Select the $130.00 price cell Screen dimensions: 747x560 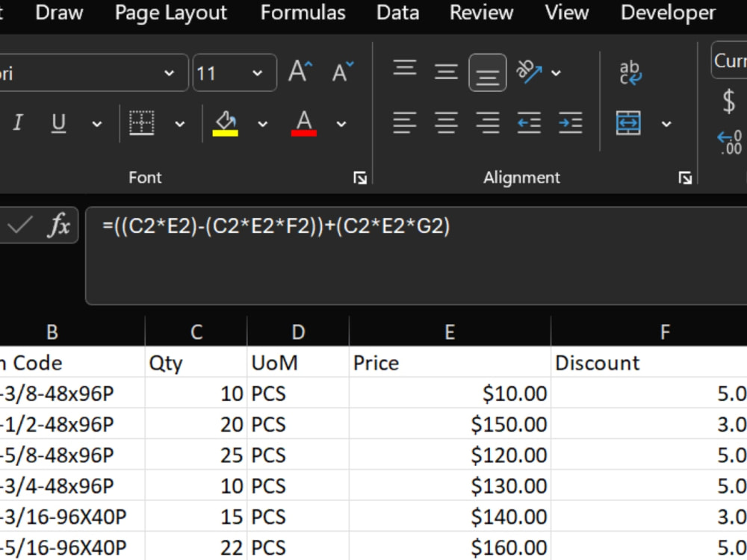(450, 486)
